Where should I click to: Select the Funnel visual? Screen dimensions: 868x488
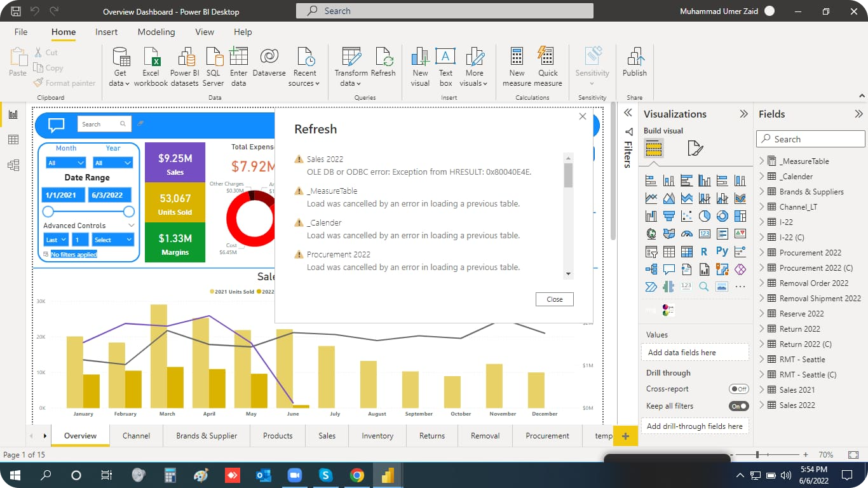(x=668, y=216)
